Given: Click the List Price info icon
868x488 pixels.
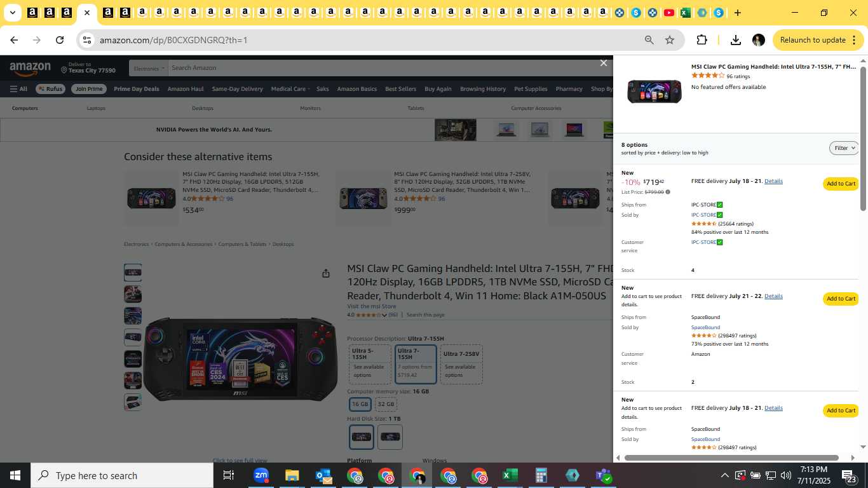Looking at the screenshot, I should pyautogui.click(x=667, y=192).
